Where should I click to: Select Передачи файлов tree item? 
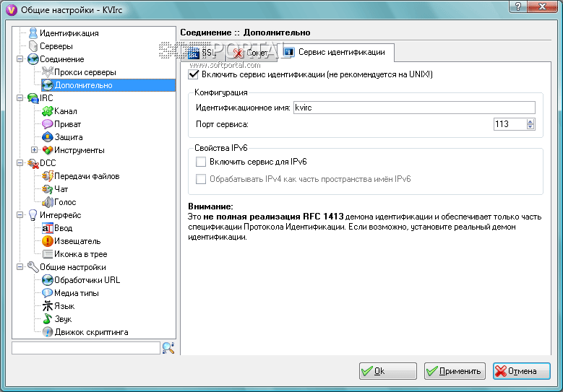click(x=87, y=176)
